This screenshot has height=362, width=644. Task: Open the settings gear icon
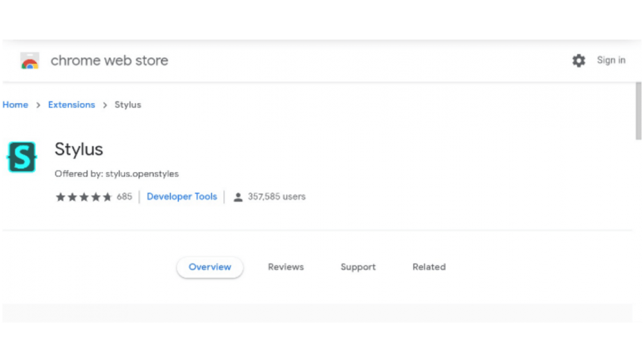[578, 61]
